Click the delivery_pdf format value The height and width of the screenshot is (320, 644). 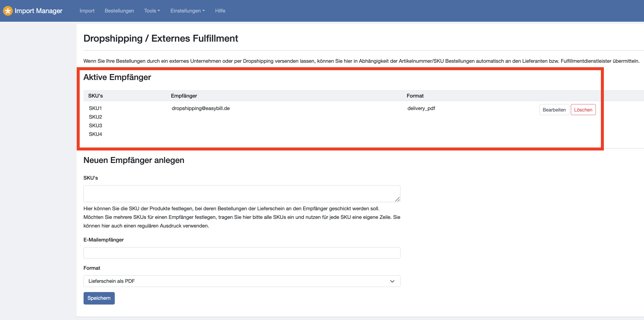click(421, 109)
